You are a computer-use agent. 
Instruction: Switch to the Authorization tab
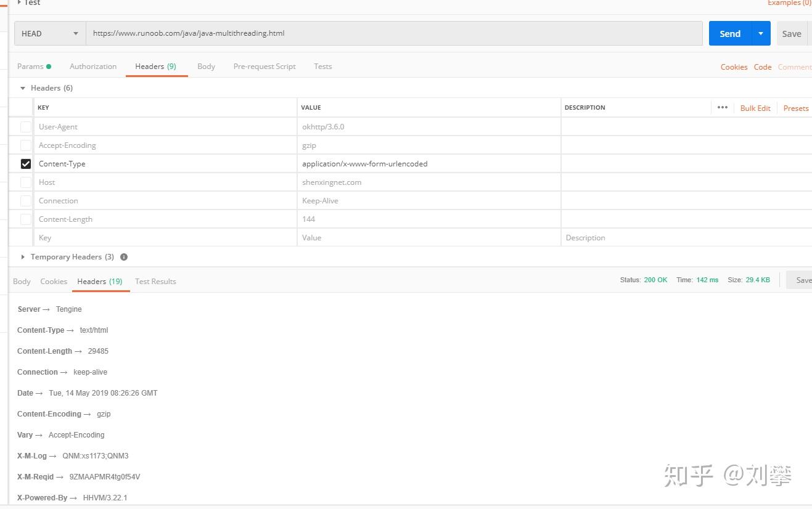pos(93,67)
